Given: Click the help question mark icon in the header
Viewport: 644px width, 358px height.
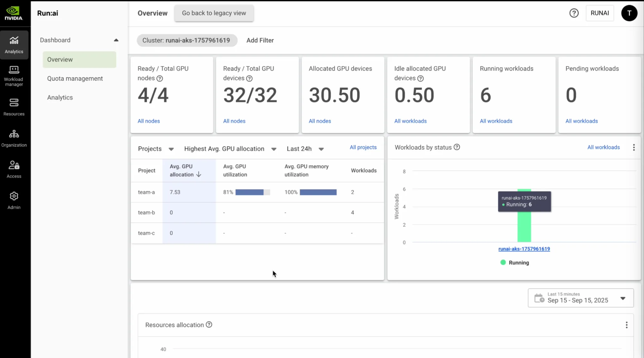Looking at the screenshot, I should click(574, 13).
